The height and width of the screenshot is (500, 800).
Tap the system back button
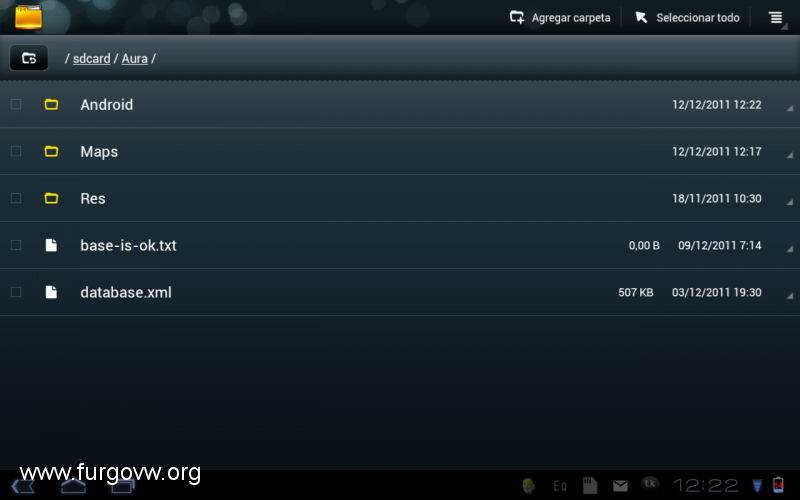point(22,486)
